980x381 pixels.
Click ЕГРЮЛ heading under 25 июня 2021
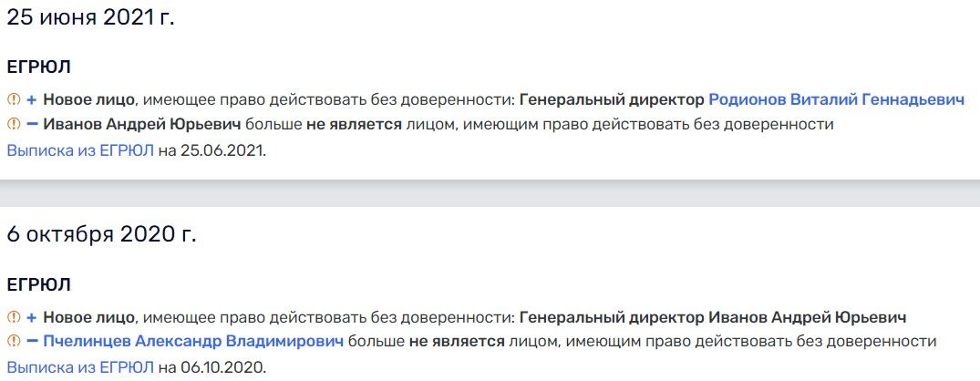tap(39, 67)
